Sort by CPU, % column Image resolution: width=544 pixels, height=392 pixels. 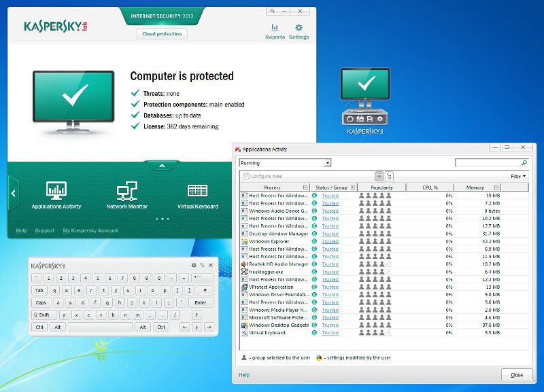tap(430, 188)
